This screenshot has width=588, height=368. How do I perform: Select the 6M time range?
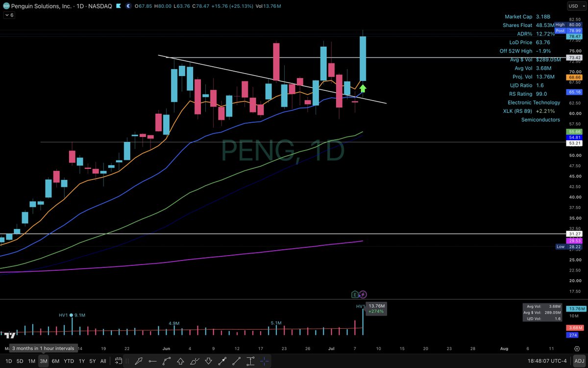(55, 361)
